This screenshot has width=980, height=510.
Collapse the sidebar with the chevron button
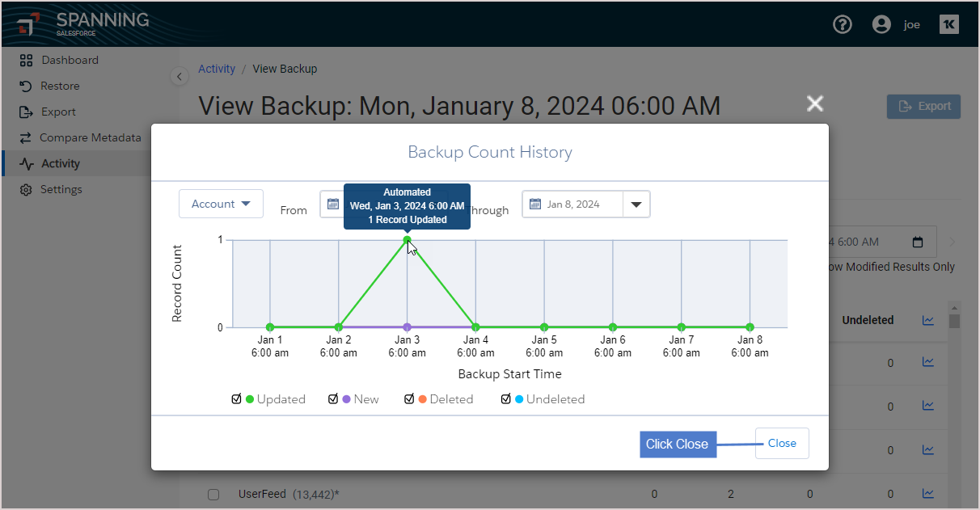[x=180, y=76]
